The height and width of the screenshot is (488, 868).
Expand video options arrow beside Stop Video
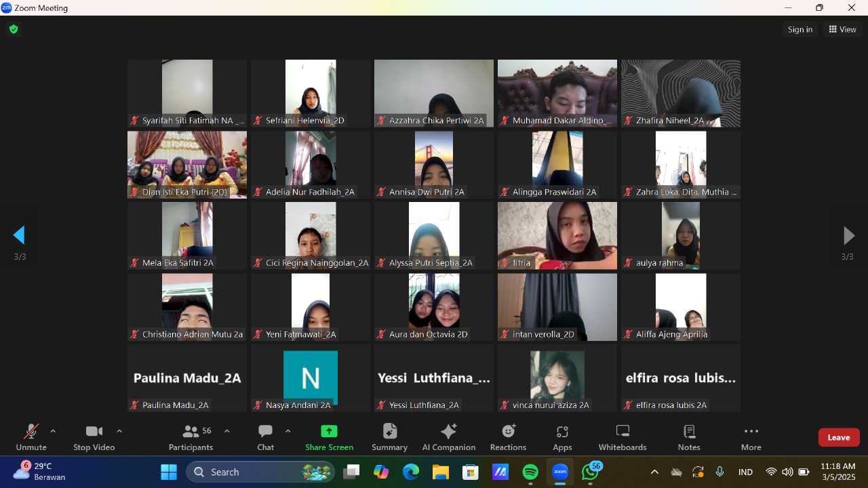[119, 431]
